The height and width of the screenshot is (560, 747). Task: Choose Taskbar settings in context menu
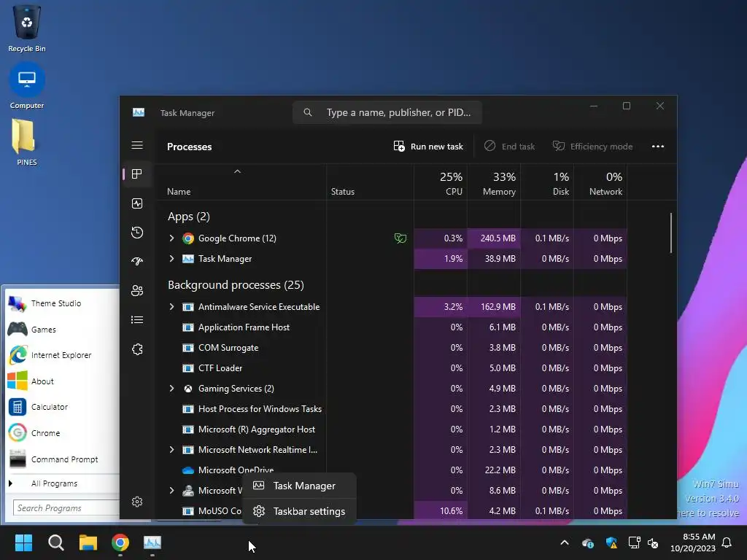[x=299, y=511]
